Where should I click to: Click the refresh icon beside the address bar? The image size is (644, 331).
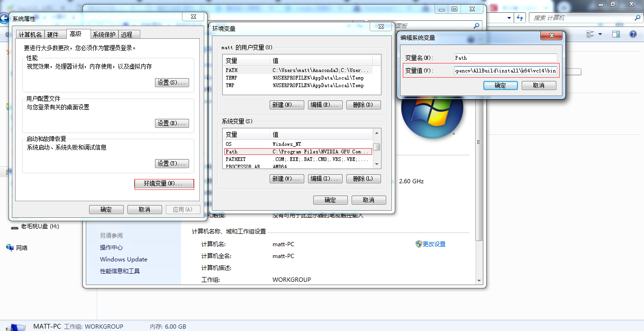[520, 17]
